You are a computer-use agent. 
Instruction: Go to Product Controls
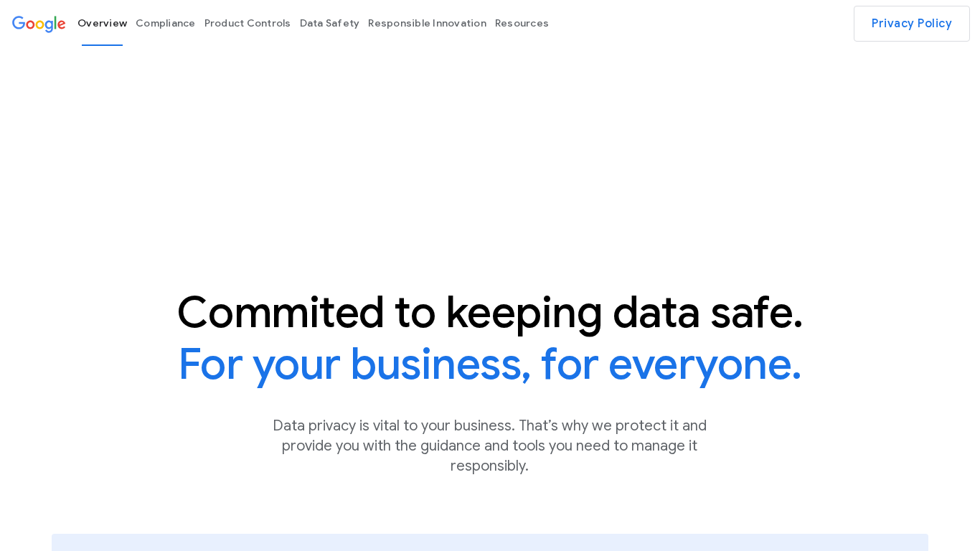coord(247,23)
